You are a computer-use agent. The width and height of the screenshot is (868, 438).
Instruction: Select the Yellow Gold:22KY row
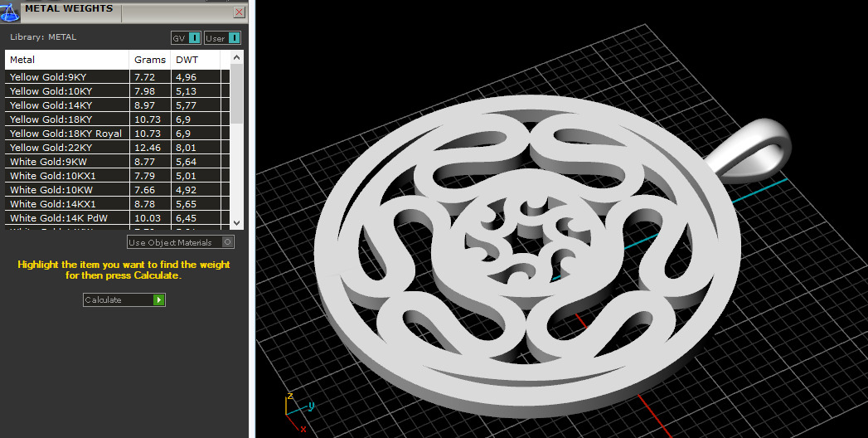pos(118,148)
